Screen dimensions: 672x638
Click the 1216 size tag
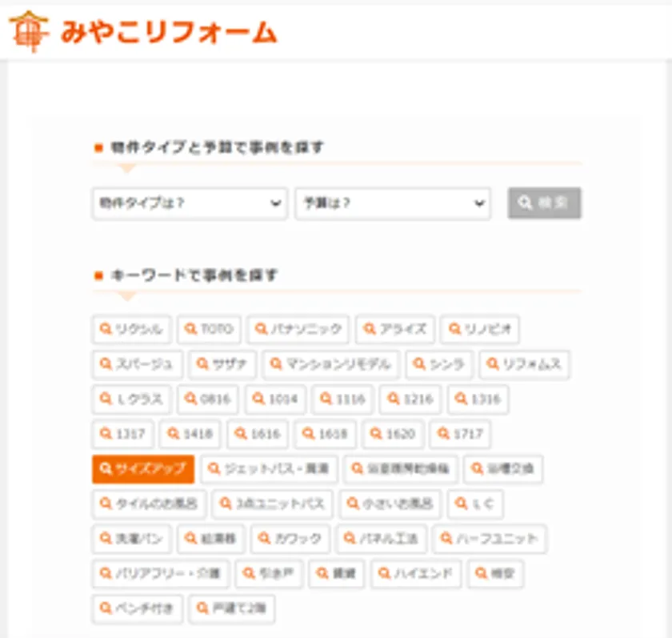click(410, 399)
